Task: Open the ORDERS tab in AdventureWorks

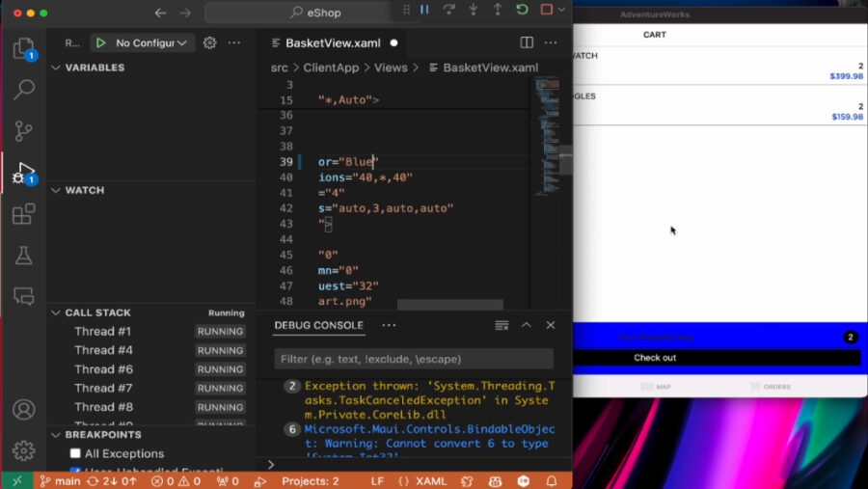Action: pyautogui.click(x=770, y=387)
